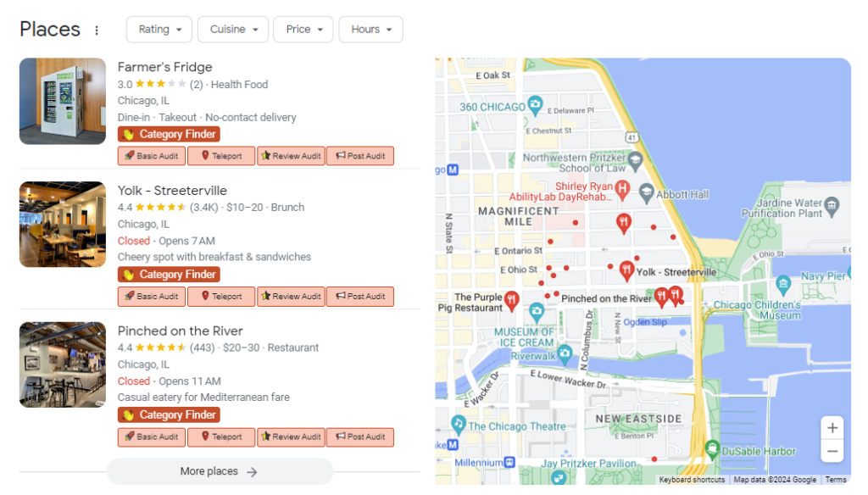
Task: Open the Yolk - Streeterville photo thumbnail
Action: (63, 225)
